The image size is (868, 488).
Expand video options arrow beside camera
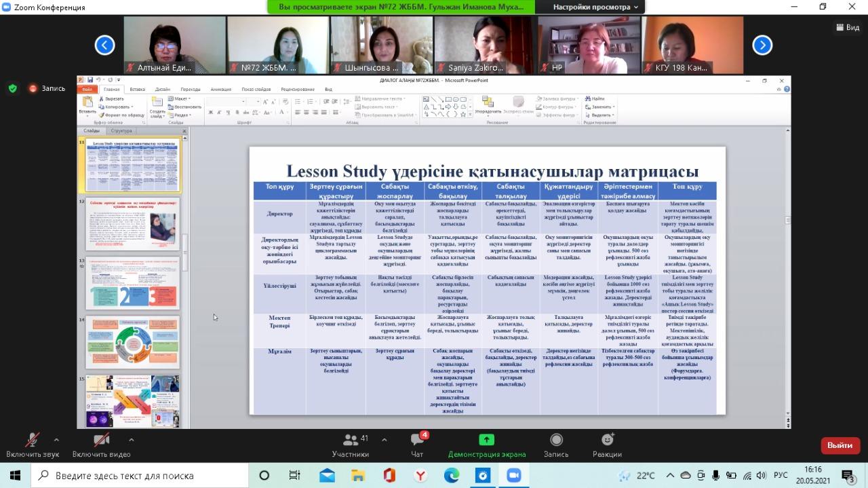pos(131,439)
